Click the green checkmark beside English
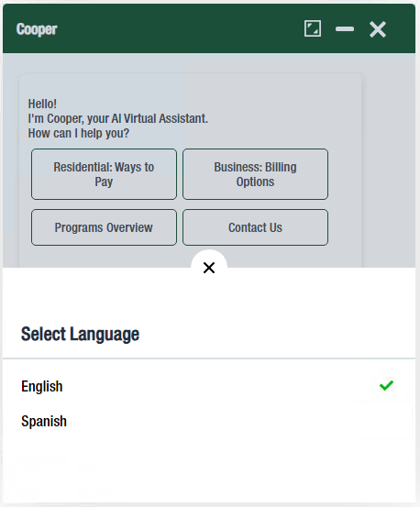This screenshot has width=420, height=507. click(x=386, y=385)
